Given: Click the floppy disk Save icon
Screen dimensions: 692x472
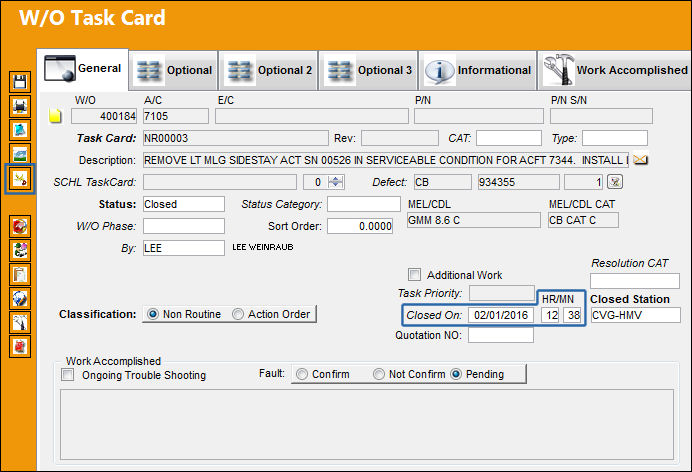Looking at the screenshot, I should 20,82.
